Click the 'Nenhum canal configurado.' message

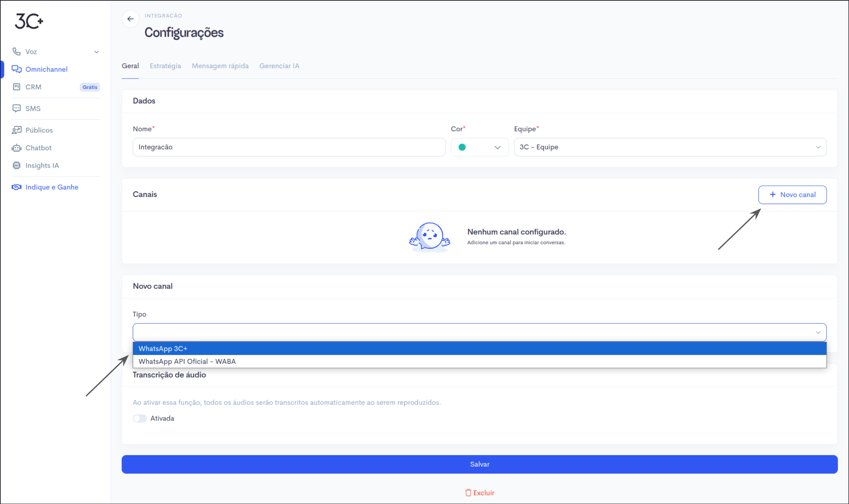pos(516,232)
